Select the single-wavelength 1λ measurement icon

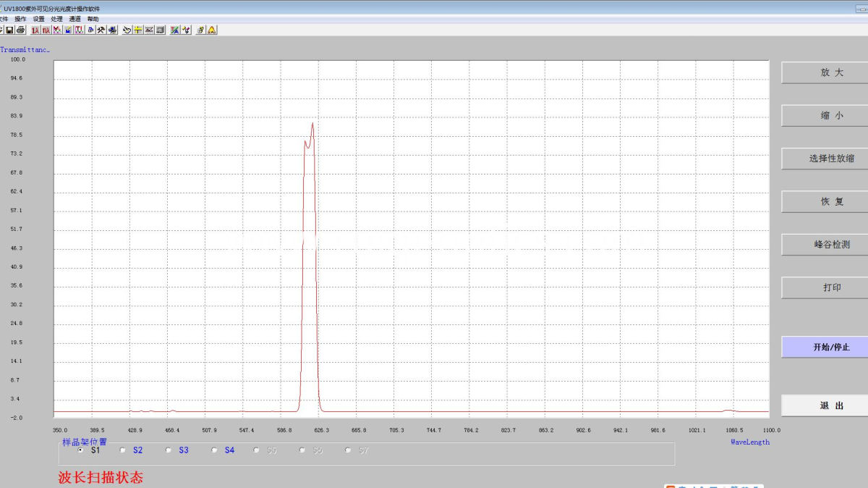35,30
